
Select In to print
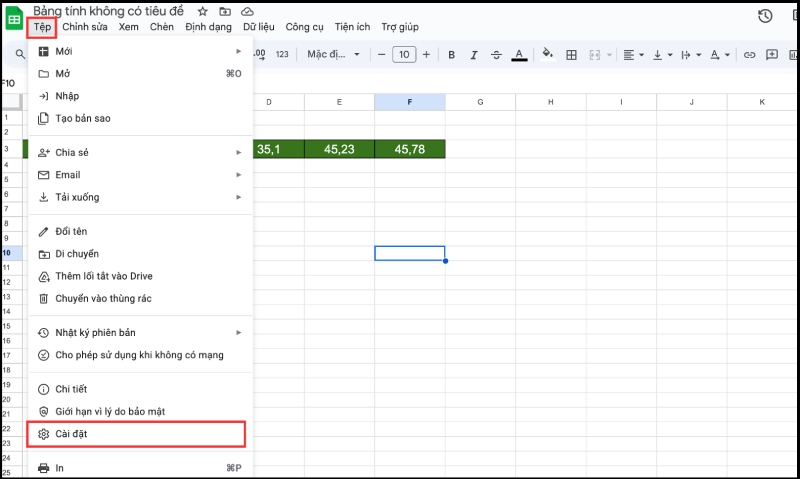coord(140,468)
